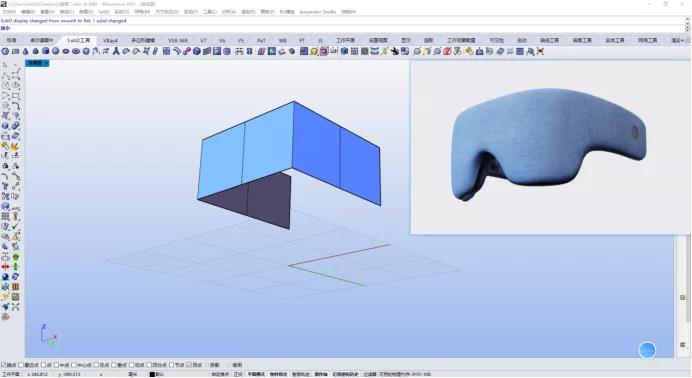The height and width of the screenshot is (378, 692).
Task: Switch to the VSR-MR toolbar tab
Action: (177, 40)
